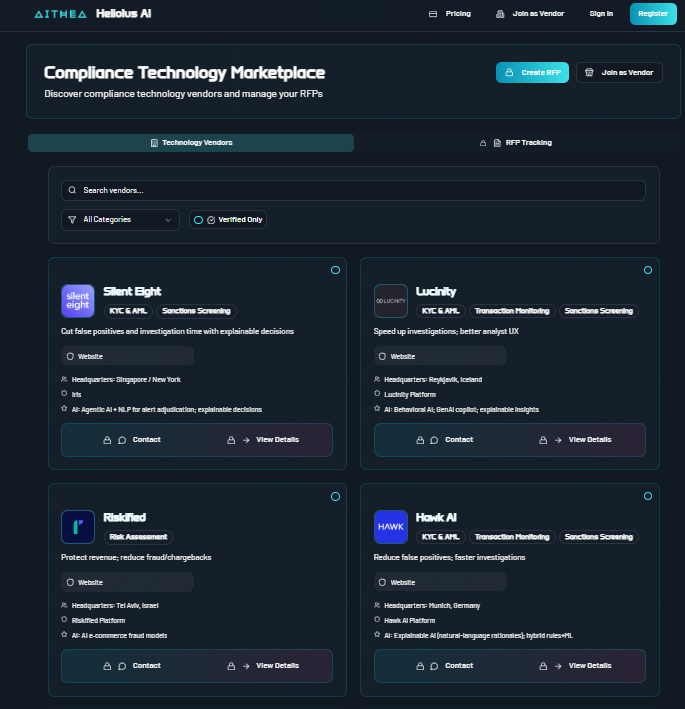Click the filter funnel icon in All Categories

(x=72, y=220)
